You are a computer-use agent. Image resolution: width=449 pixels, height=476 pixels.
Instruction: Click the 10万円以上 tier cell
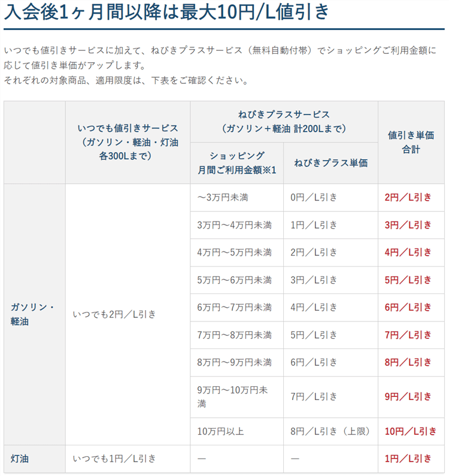click(220, 431)
